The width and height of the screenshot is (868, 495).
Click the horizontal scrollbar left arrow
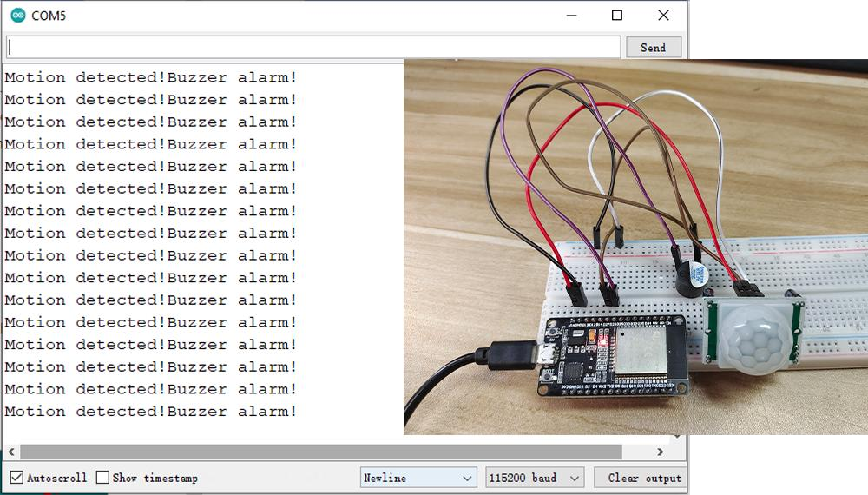(11, 452)
